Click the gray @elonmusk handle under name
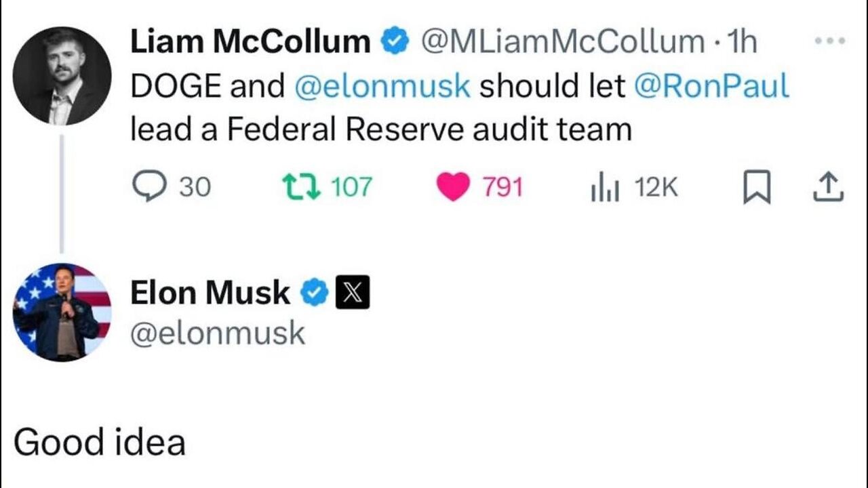 218,333
